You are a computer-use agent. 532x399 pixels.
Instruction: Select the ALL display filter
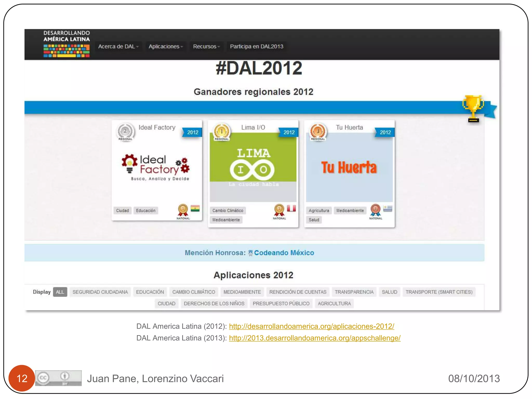60,292
